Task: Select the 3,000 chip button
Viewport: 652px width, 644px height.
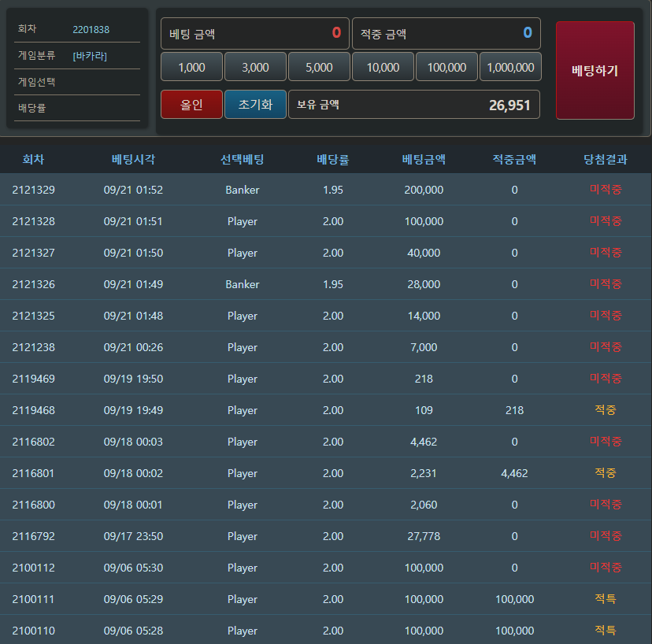Action: pyautogui.click(x=255, y=67)
